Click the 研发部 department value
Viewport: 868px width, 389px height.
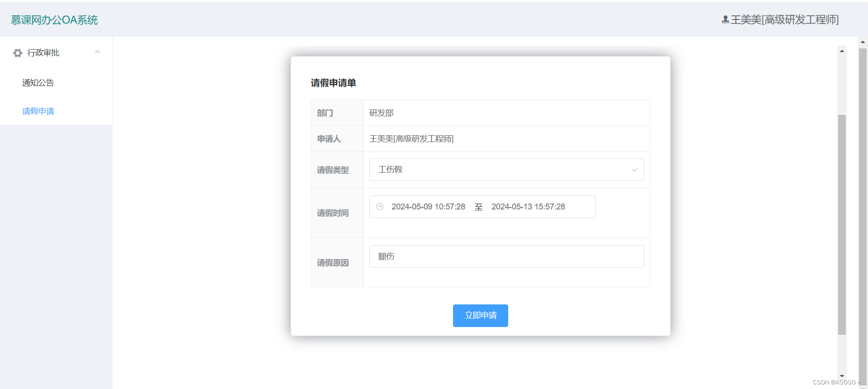[382, 113]
